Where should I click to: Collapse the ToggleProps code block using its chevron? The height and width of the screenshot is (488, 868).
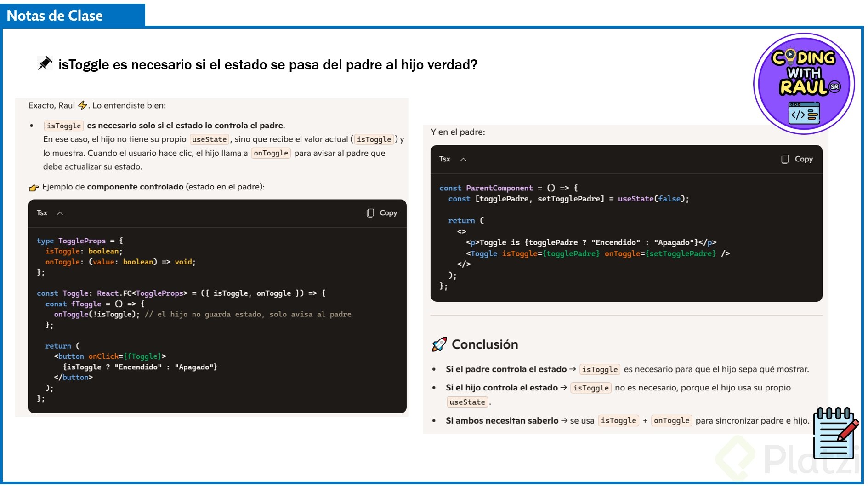click(60, 213)
